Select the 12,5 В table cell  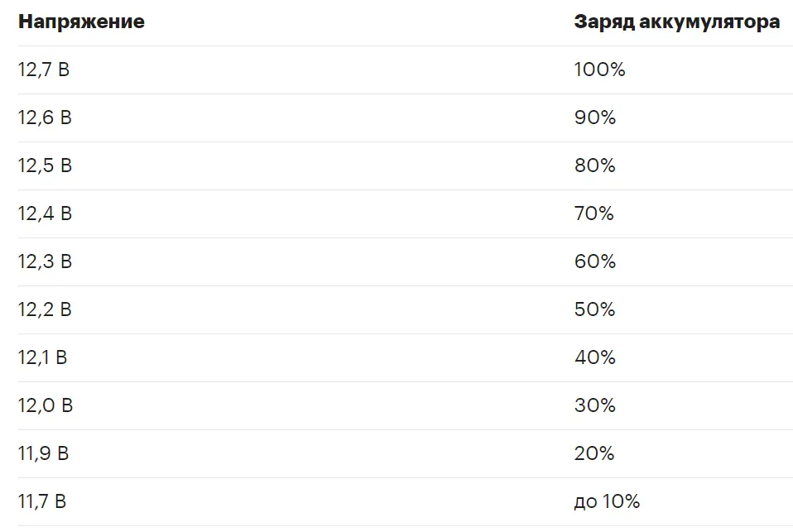click(x=45, y=165)
